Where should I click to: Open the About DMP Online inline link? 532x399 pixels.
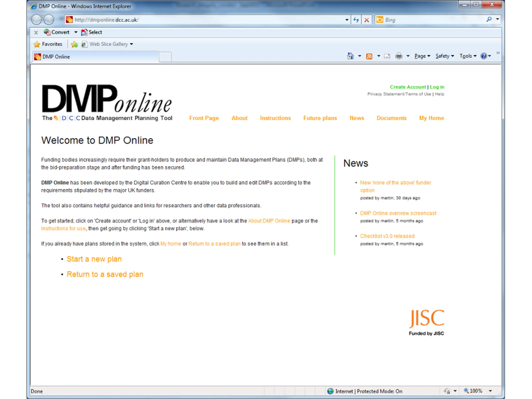pos(269,221)
